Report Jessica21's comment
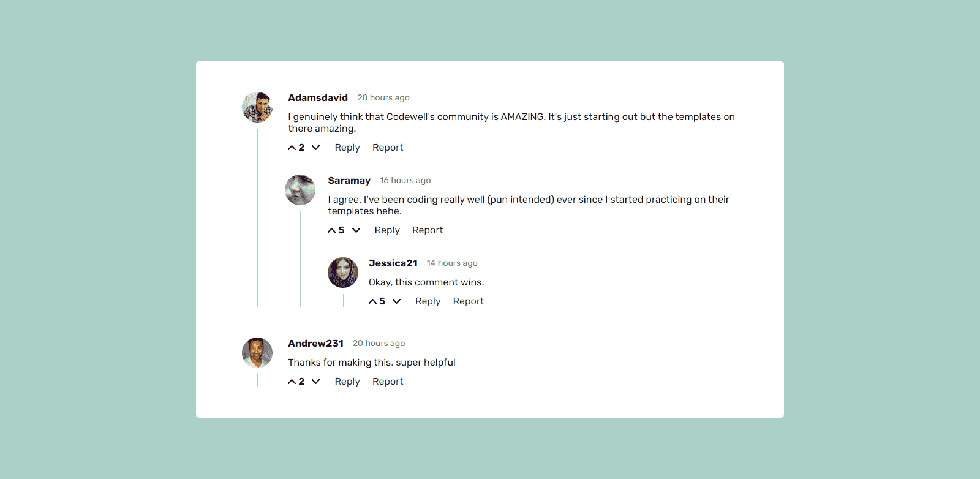This screenshot has width=980, height=479. click(x=468, y=301)
